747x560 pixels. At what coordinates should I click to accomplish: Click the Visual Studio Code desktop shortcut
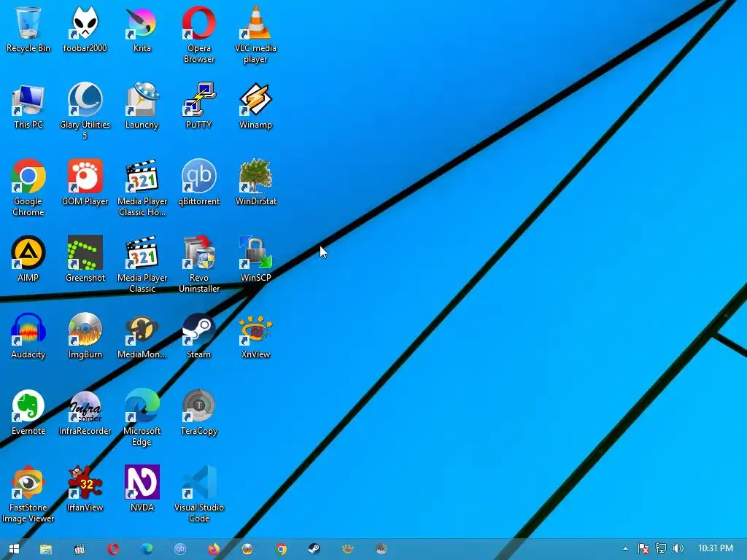click(x=198, y=495)
